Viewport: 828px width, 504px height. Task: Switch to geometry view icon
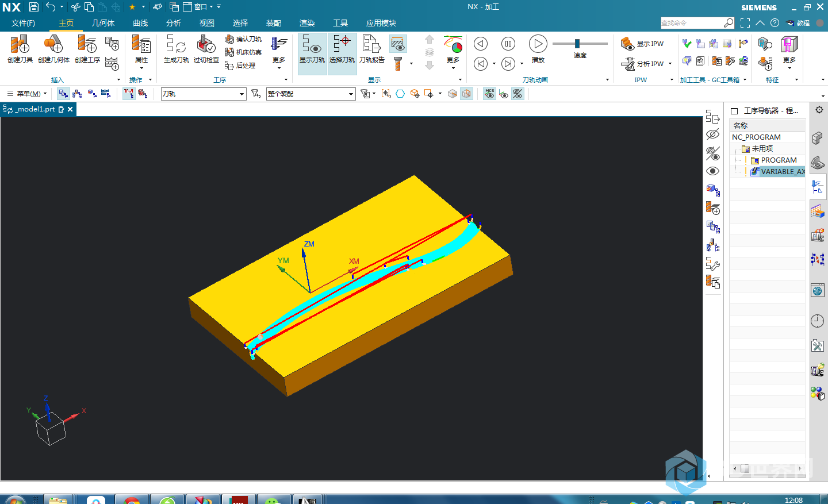(92, 94)
